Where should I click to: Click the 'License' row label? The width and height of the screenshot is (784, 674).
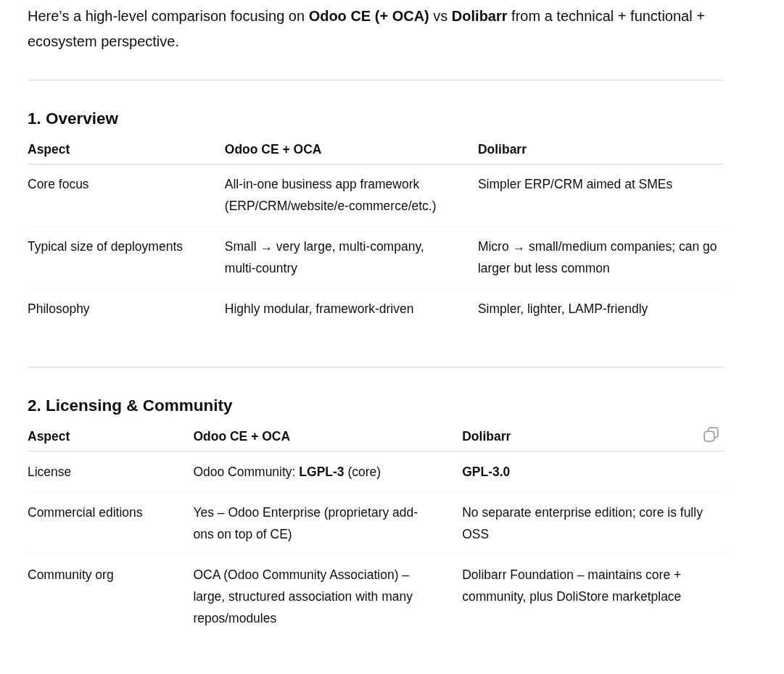49,472
